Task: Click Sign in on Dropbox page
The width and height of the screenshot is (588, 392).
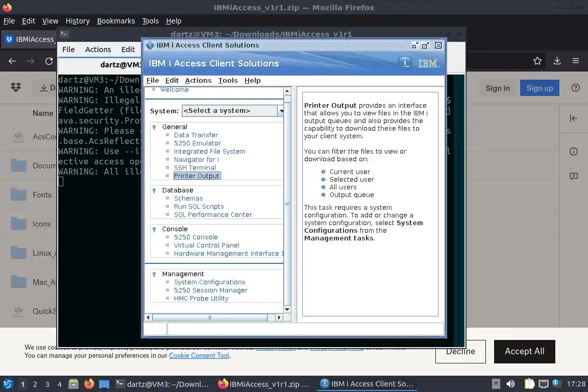Action: coord(498,88)
